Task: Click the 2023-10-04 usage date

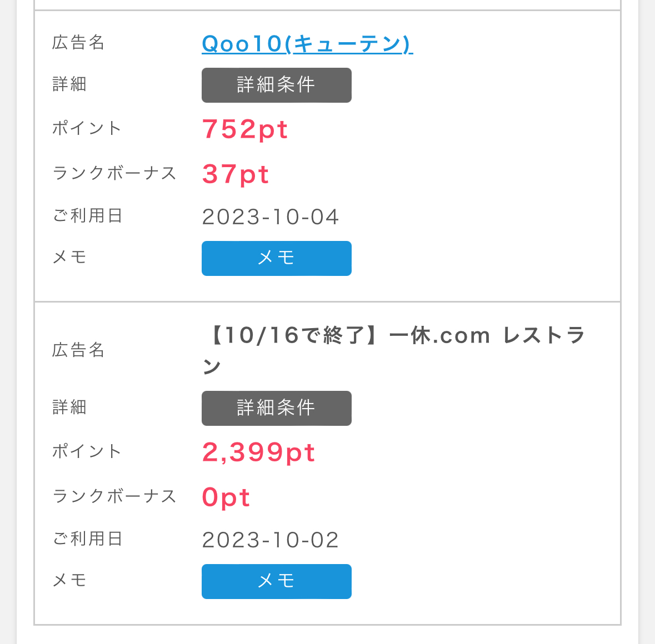Action: click(271, 217)
